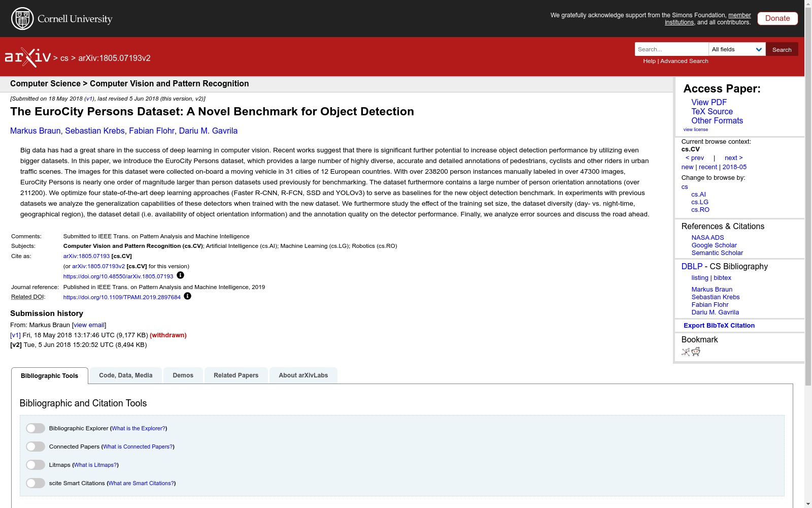This screenshot has width=812, height=508.
Task: Open the arXiv:1805.07193 cite-as link
Action: pyautogui.click(x=86, y=256)
